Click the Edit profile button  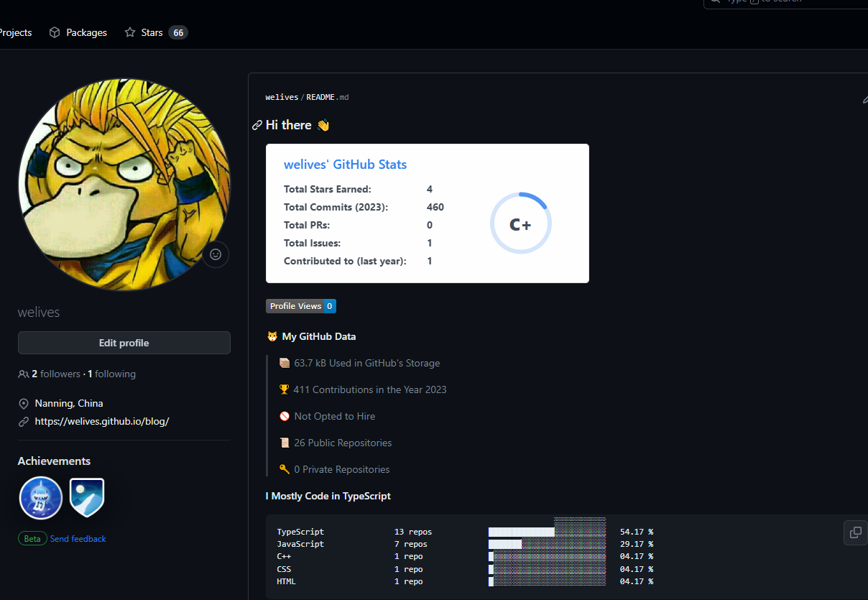(x=124, y=343)
